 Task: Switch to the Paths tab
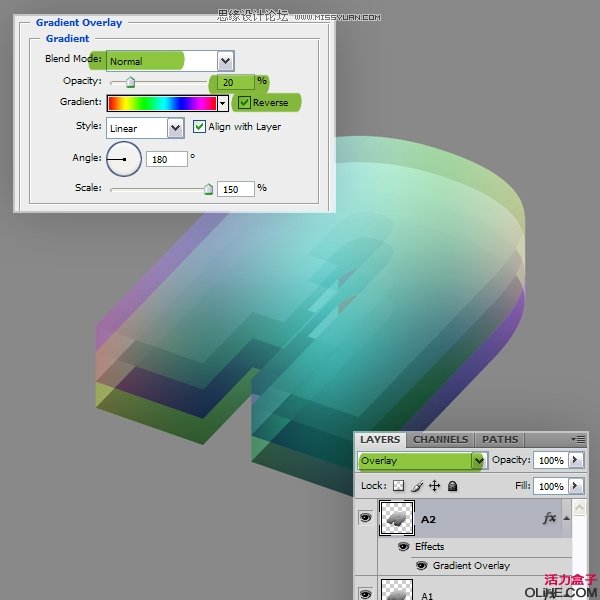pyautogui.click(x=500, y=440)
